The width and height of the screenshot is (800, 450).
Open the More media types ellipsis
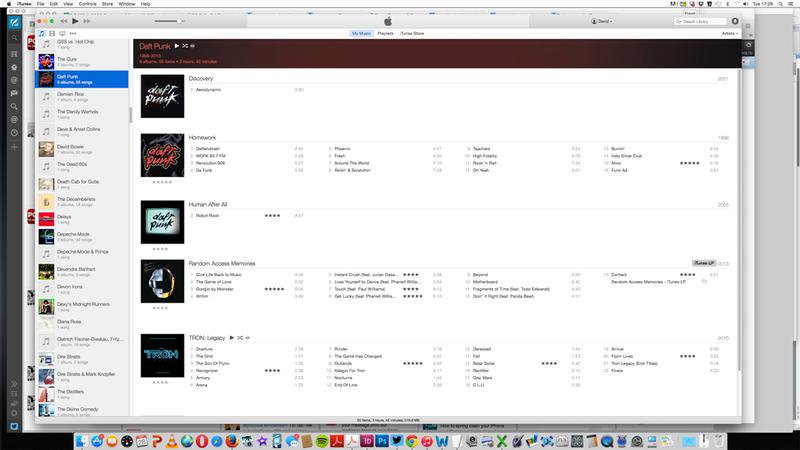(x=73, y=33)
